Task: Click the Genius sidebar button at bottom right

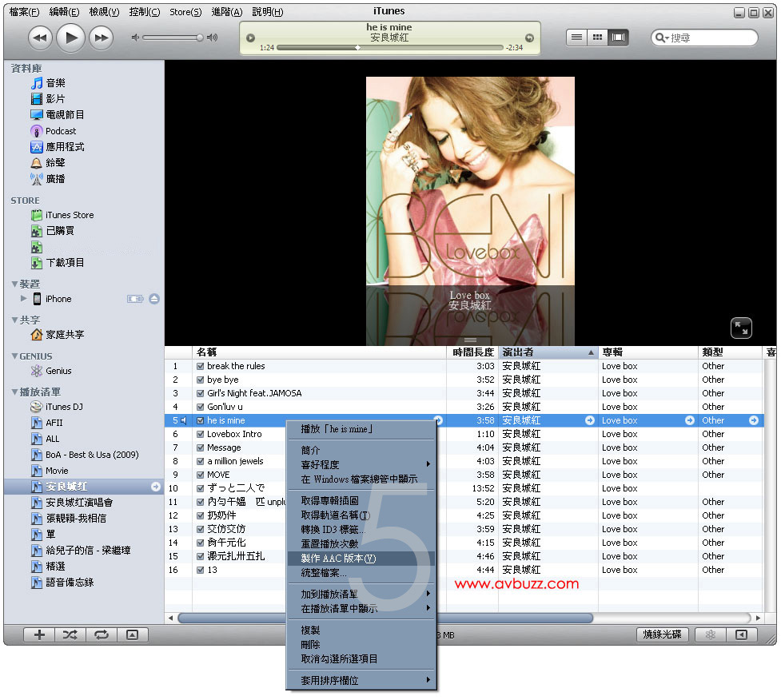Action: (711, 634)
